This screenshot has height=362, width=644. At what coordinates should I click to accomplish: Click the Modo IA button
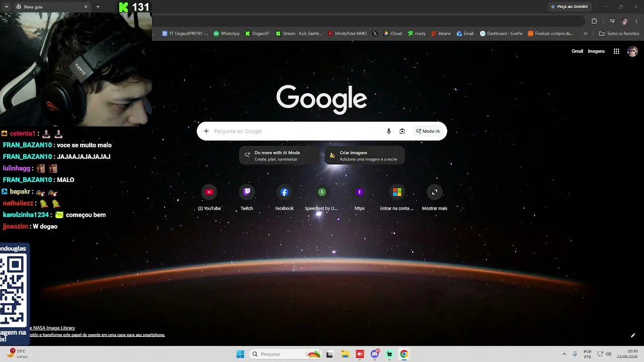(428, 131)
